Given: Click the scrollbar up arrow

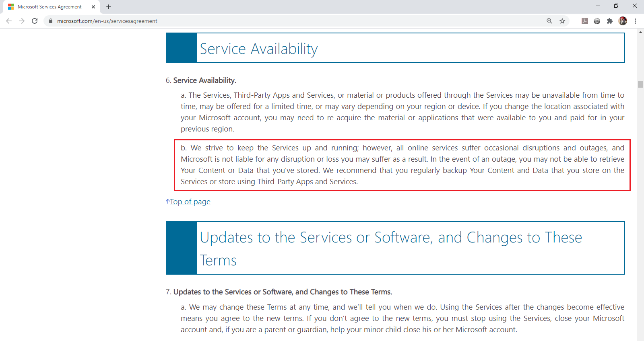Looking at the screenshot, I should click(x=640, y=32).
